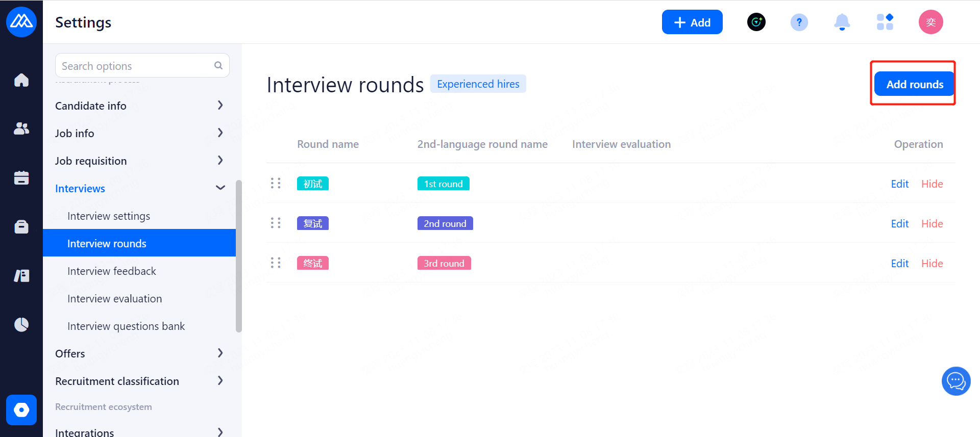Open the help question mark icon
This screenshot has height=437, width=980.
pyautogui.click(x=799, y=22)
